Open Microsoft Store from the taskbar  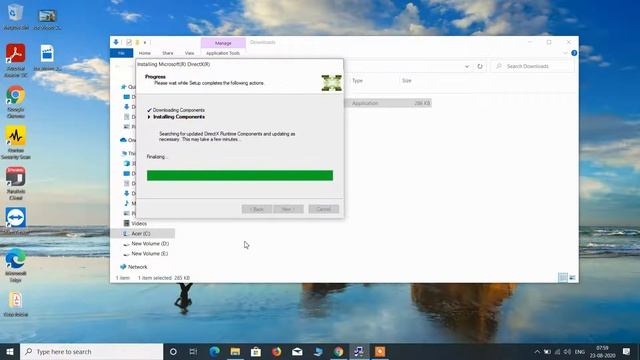pyautogui.click(x=256, y=351)
